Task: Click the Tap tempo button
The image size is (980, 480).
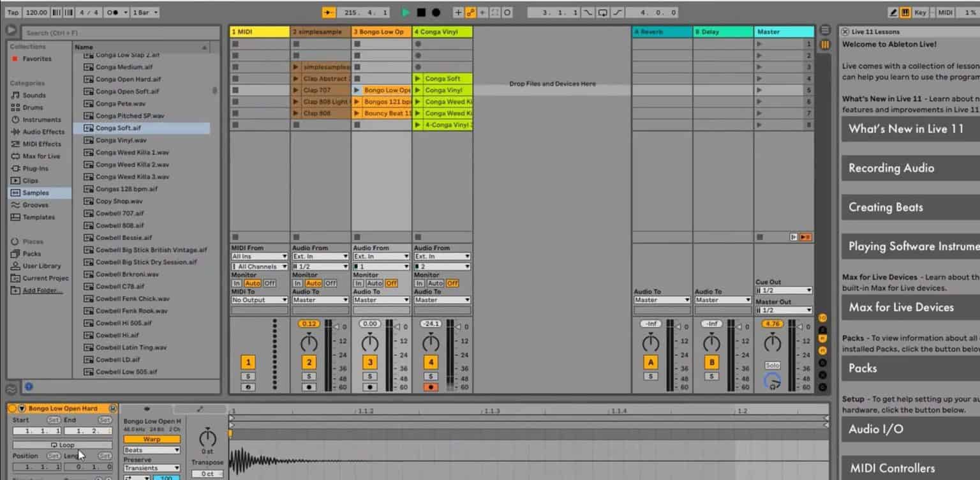Action: click(11, 11)
